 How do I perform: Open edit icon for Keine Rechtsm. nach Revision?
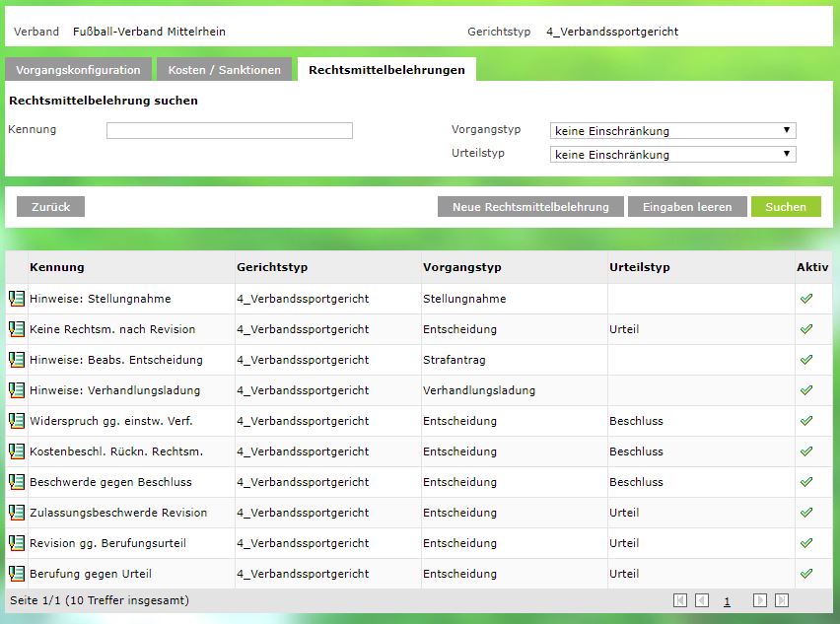(x=17, y=329)
